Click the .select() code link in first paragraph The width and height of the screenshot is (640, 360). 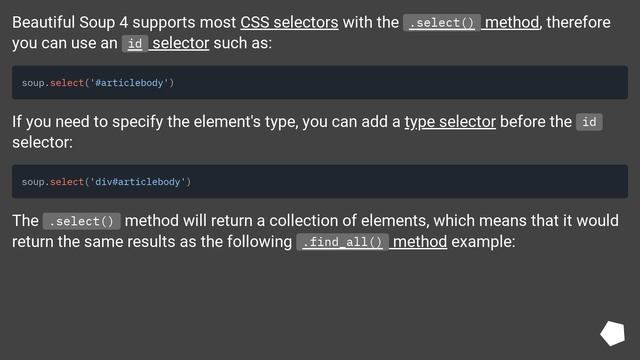[x=442, y=23]
